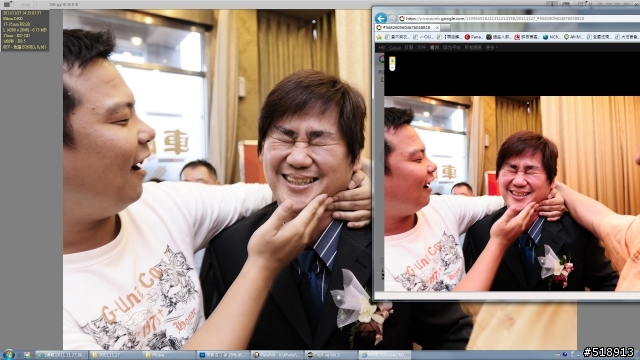Open the 更多 dropdown in Google bar
This screenshot has height=360, width=640.
491,48
